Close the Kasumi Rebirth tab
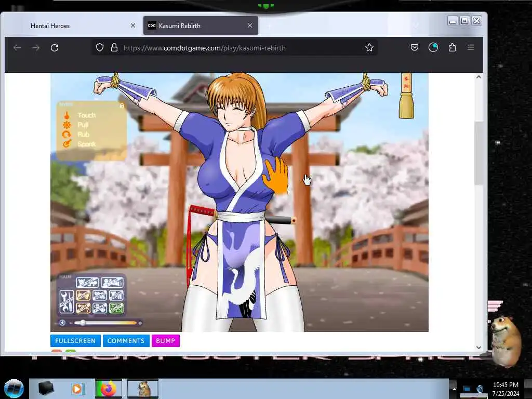 click(x=250, y=25)
